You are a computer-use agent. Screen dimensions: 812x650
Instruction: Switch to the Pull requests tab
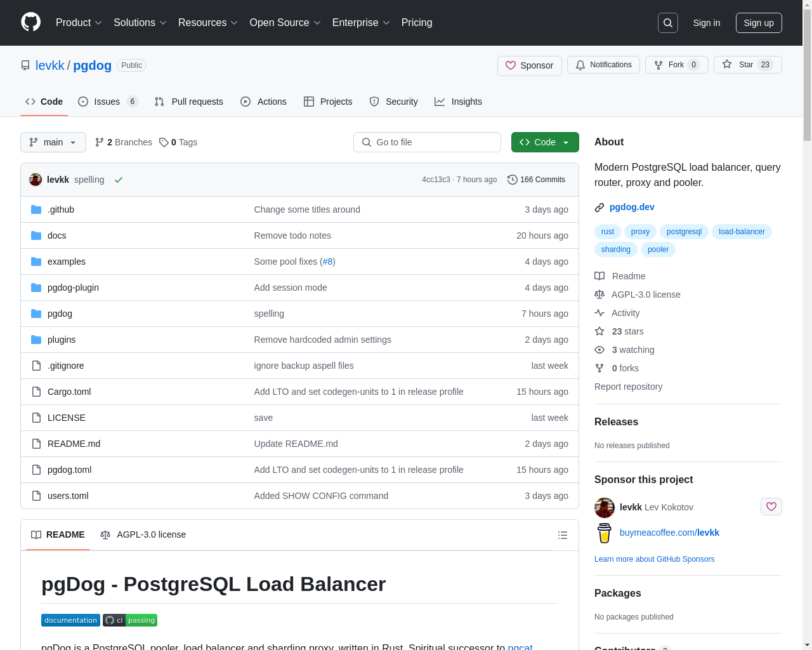[189, 102]
